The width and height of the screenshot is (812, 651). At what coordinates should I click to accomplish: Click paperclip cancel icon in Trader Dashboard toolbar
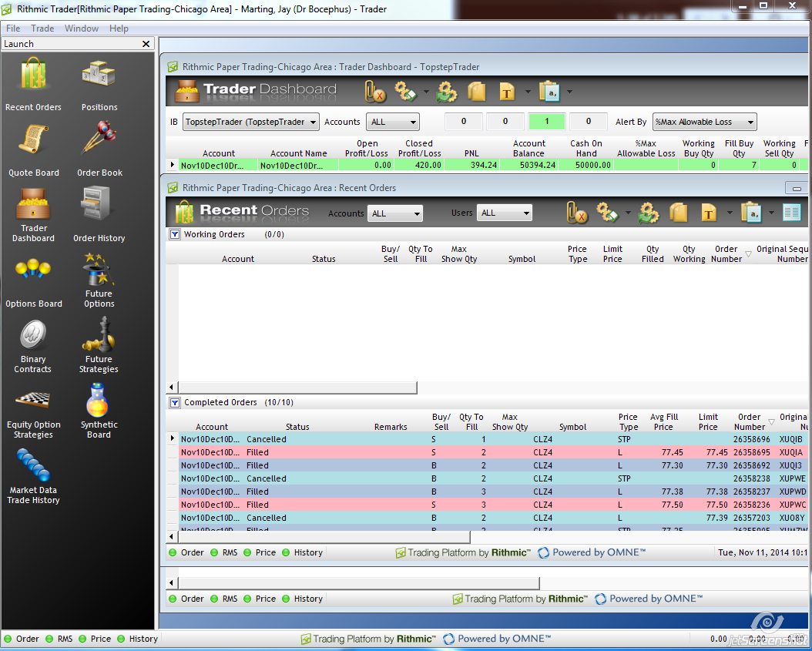[374, 92]
